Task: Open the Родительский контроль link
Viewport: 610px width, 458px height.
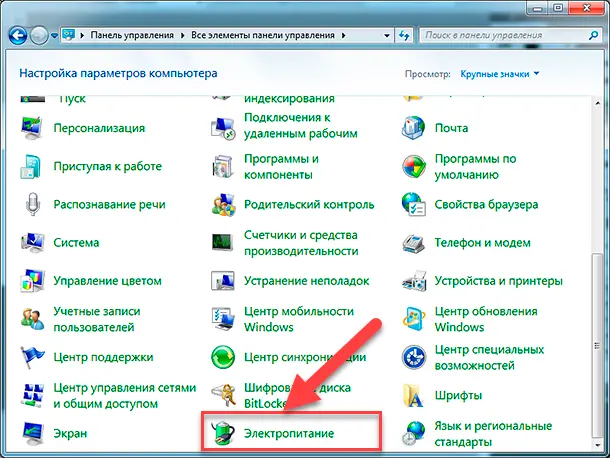Action: click(x=309, y=204)
